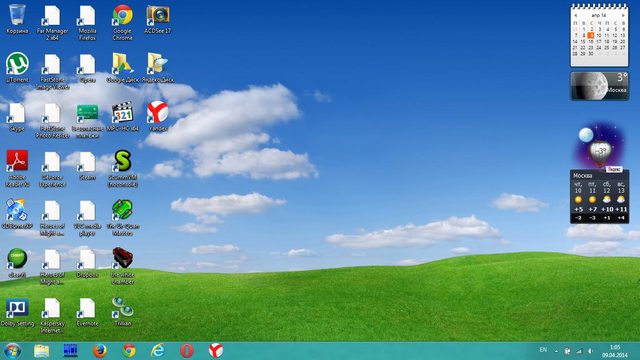This screenshot has height=360, width=640.
Task: Launch Trillian desktop shortcut
Action: click(122, 312)
